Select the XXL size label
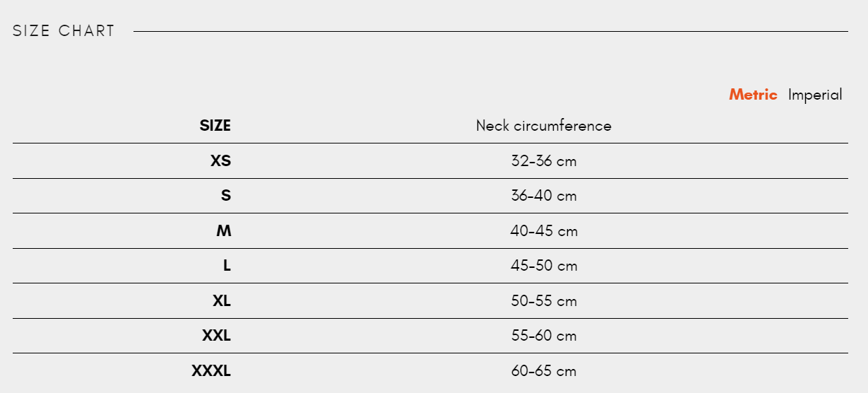Screen dimensions: 868x393 click(x=216, y=336)
